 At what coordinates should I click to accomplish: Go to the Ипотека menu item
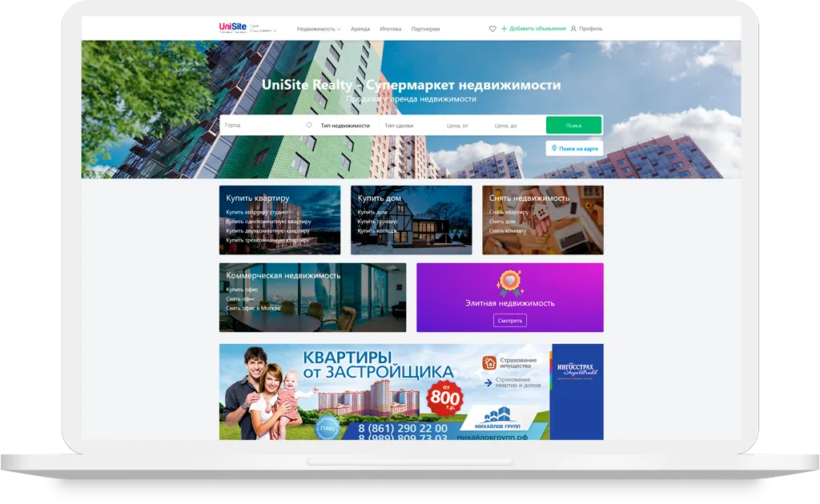(391, 29)
